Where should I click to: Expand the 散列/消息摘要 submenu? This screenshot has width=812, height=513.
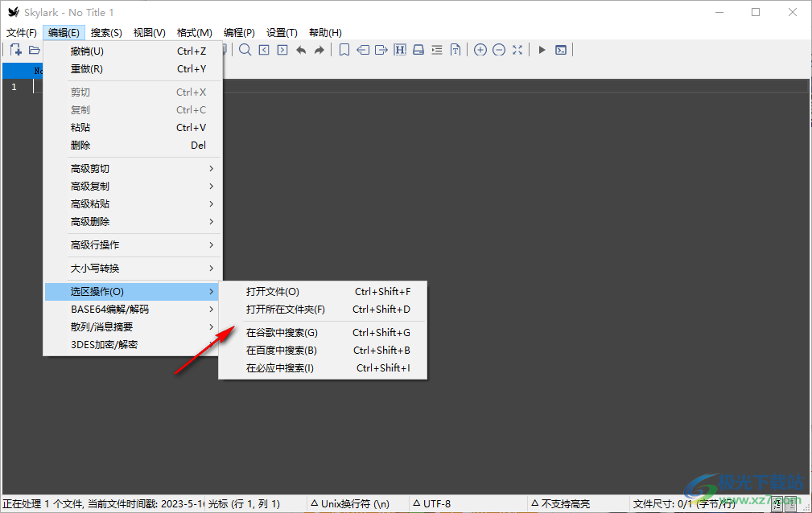pos(133,326)
